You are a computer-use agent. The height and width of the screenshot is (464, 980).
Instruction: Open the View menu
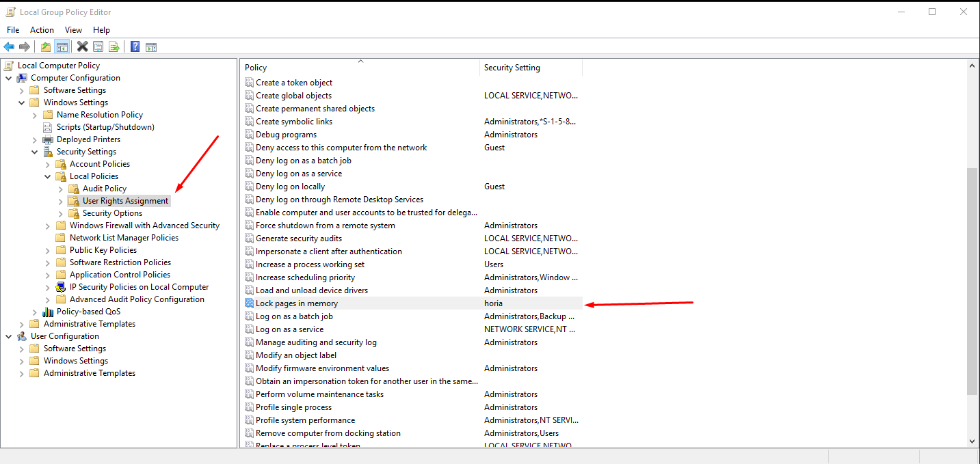(73, 30)
